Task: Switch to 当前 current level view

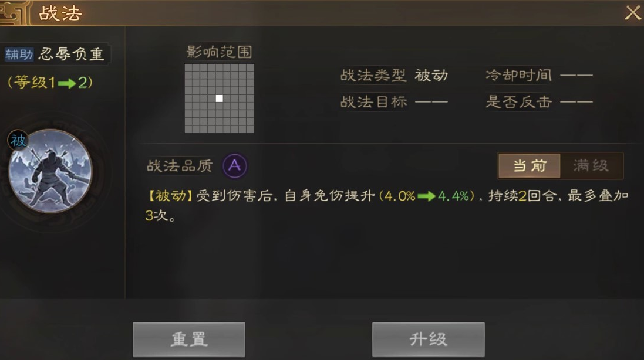Action: pos(530,166)
